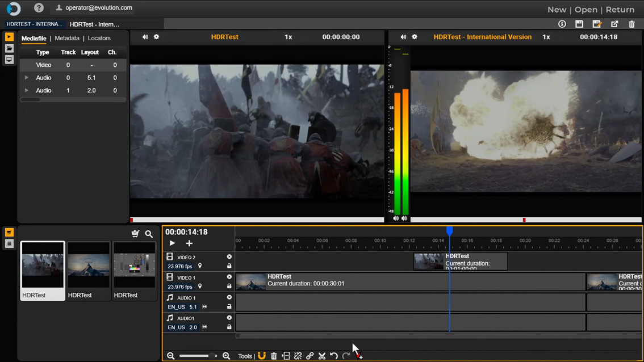The height and width of the screenshot is (362, 644).
Task: Switch to the Metadata tab
Action: 67,38
